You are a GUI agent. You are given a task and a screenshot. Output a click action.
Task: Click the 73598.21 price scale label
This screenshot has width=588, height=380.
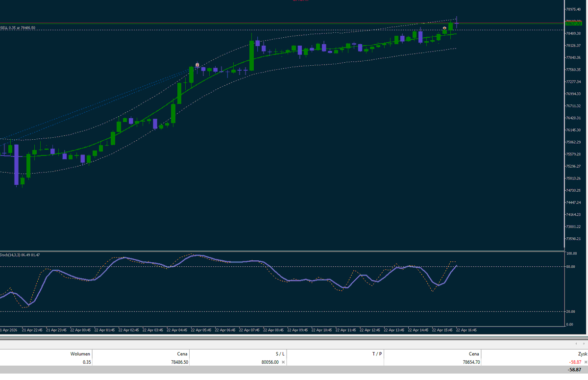(x=574, y=239)
